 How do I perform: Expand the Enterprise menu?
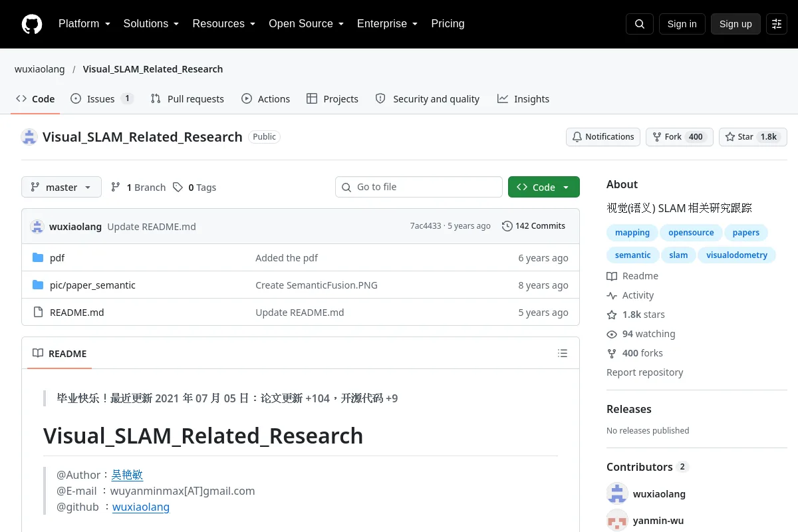(x=387, y=24)
